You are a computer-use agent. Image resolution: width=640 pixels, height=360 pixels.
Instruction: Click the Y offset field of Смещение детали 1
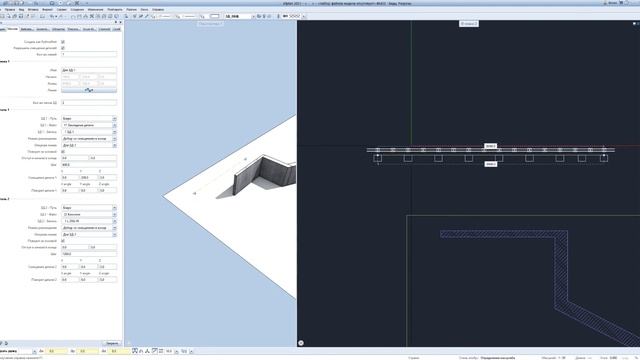(89, 178)
